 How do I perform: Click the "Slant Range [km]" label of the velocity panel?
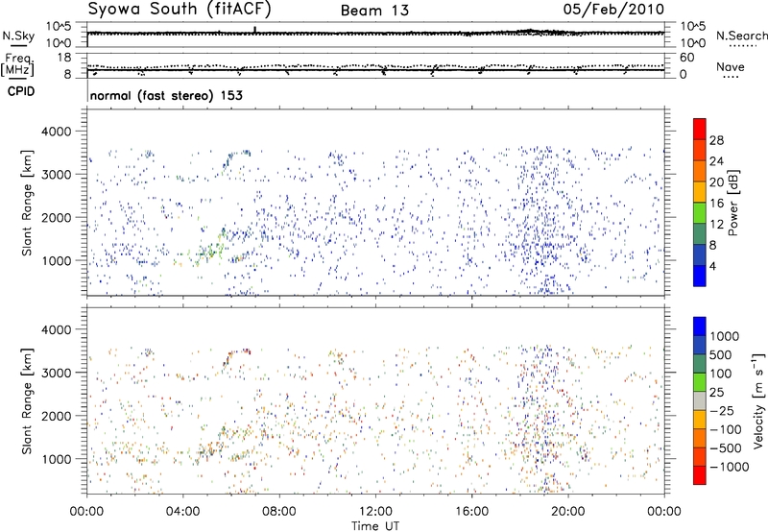click(27, 400)
